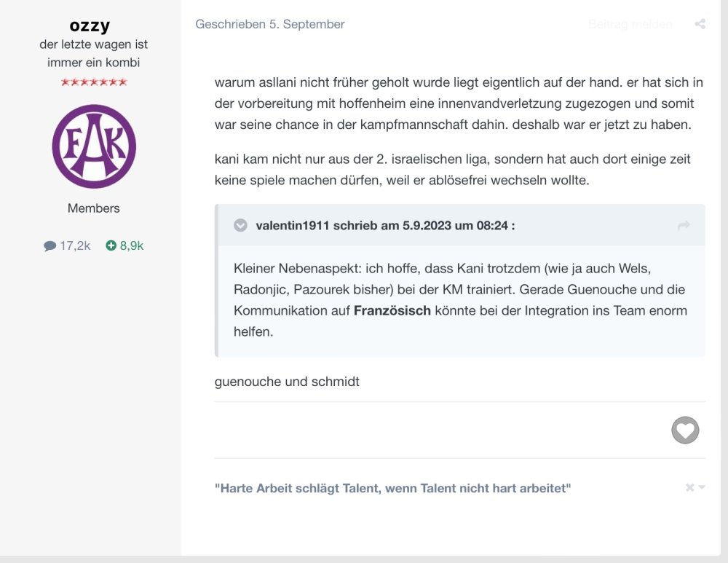The image size is (728, 563).
Task: Click the 'Members' group label
Action: [x=94, y=208]
